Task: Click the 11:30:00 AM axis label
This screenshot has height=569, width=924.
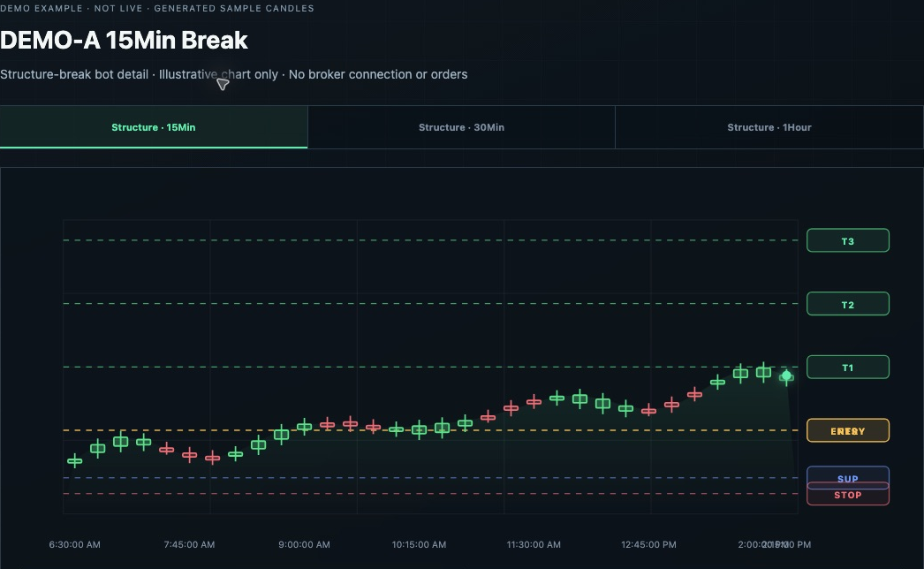Action: click(x=534, y=545)
